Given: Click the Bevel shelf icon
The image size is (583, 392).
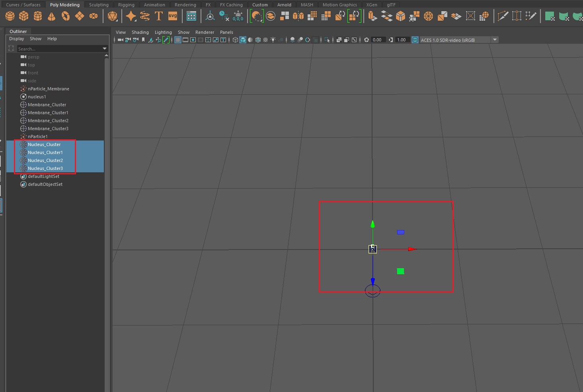Looking at the screenshot, I should point(401,16).
